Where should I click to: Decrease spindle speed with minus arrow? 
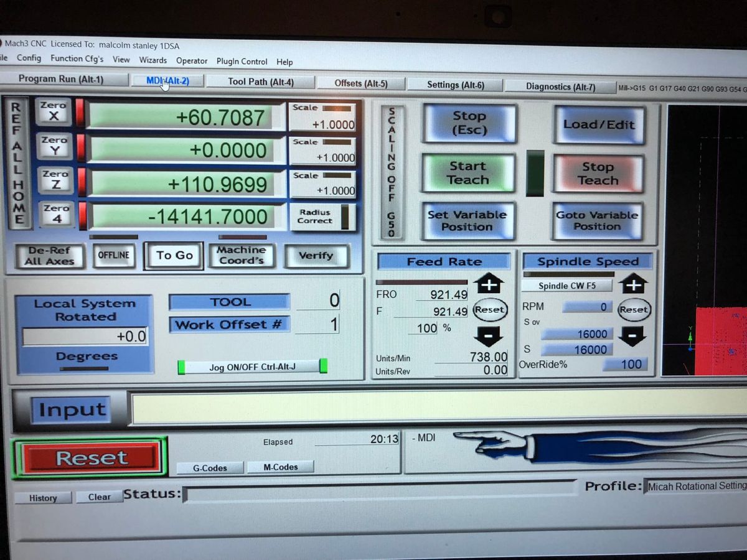point(632,337)
